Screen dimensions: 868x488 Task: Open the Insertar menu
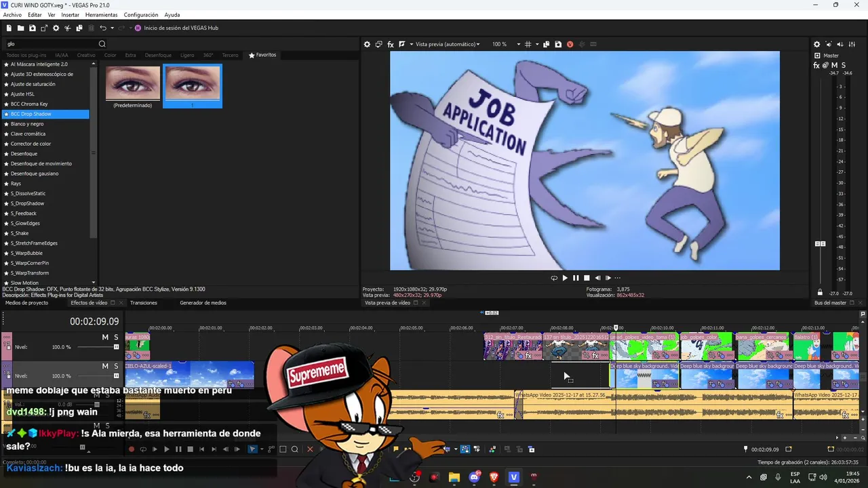coord(70,15)
